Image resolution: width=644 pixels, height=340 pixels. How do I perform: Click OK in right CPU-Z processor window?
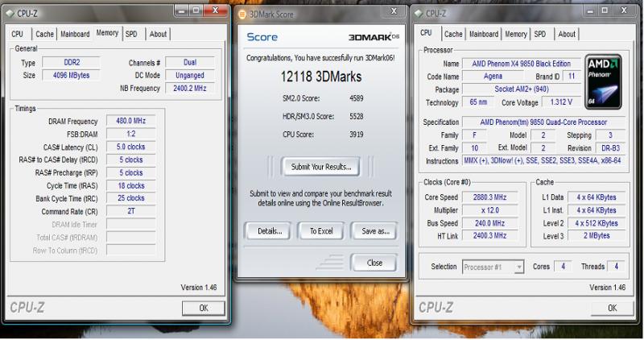coord(612,308)
